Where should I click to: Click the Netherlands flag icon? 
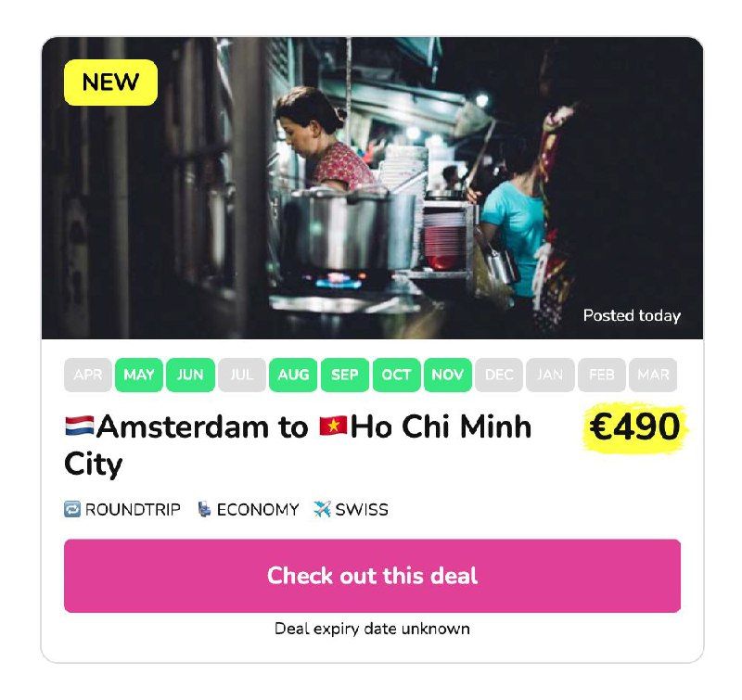point(79,426)
